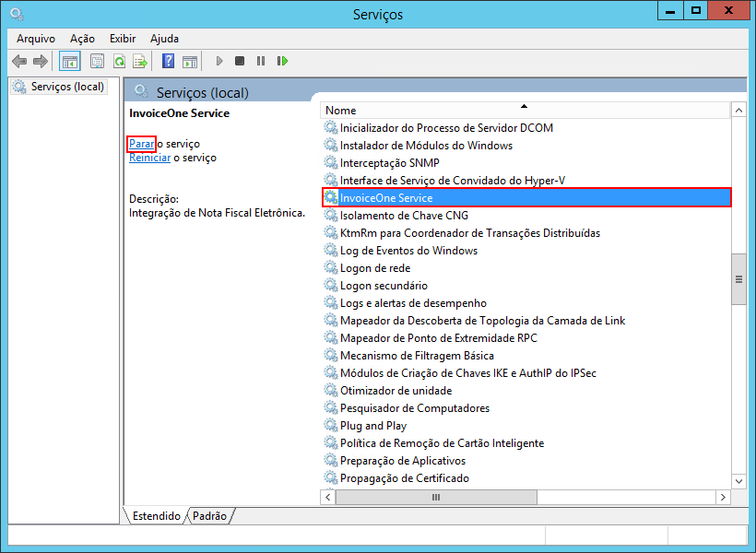
Task: Click the gear icon beside Mapeador da Descoberta de Topologia
Action: point(330,320)
